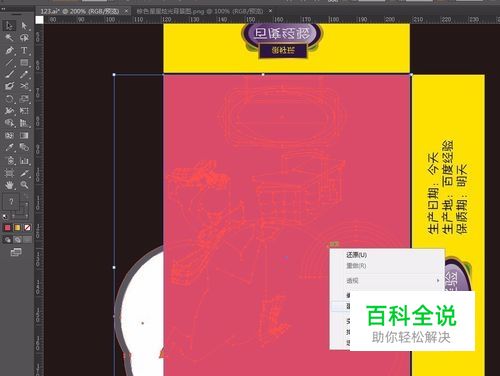
Task: Select the Paintbrush tool
Action: (x=9, y=74)
